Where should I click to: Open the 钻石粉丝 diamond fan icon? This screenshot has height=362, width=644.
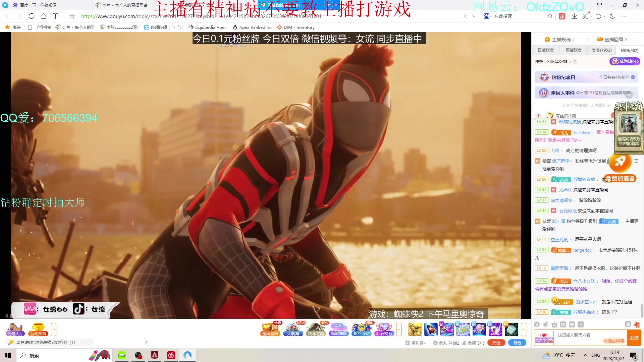tap(384, 329)
